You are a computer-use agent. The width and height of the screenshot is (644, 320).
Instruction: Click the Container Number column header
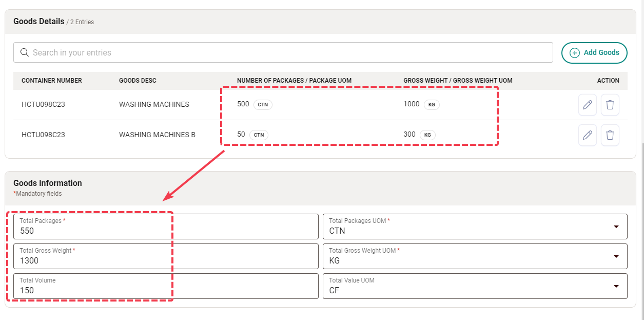tap(52, 81)
